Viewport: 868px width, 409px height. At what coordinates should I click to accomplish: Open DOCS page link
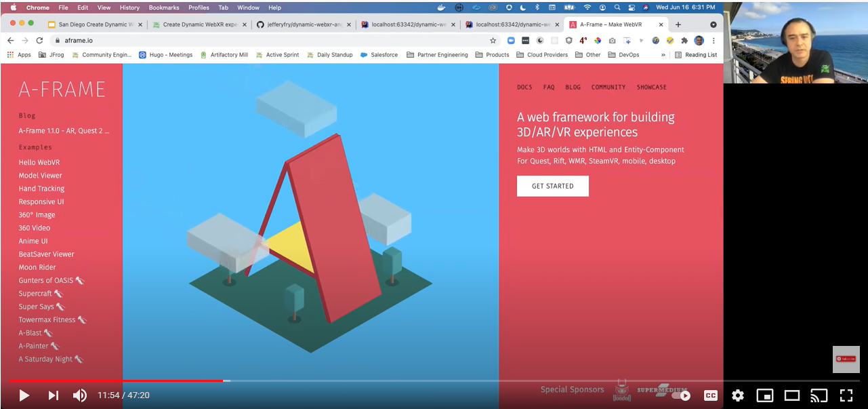(x=524, y=87)
